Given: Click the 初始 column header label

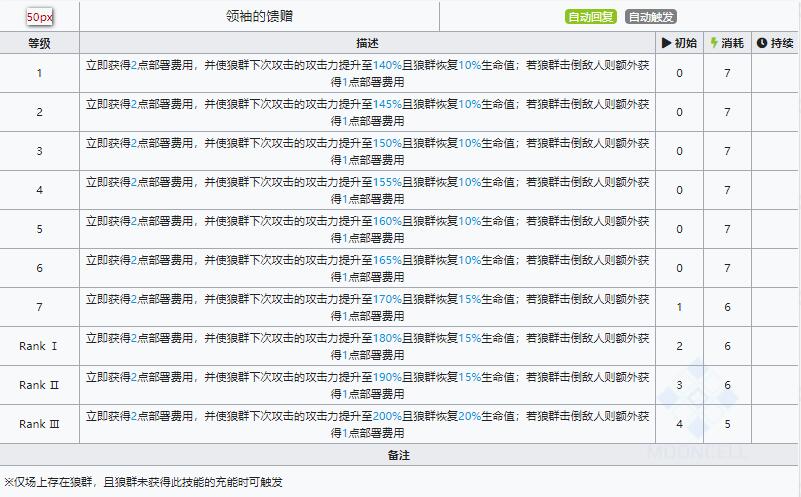Looking at the screenshot, I should pos(686,43).
